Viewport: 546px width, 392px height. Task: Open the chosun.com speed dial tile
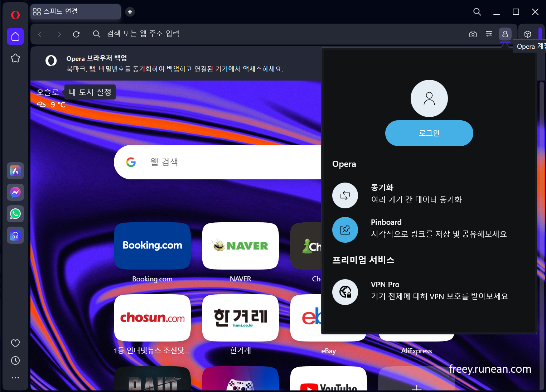coord(153,318)
